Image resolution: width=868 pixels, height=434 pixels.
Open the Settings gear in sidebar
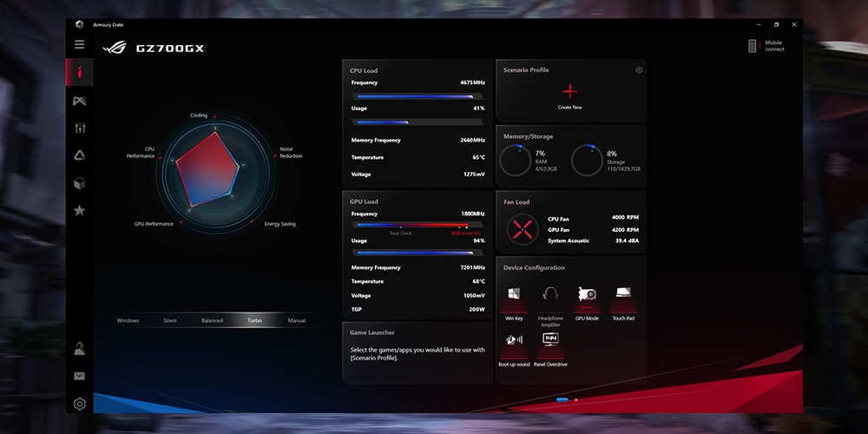79,404
